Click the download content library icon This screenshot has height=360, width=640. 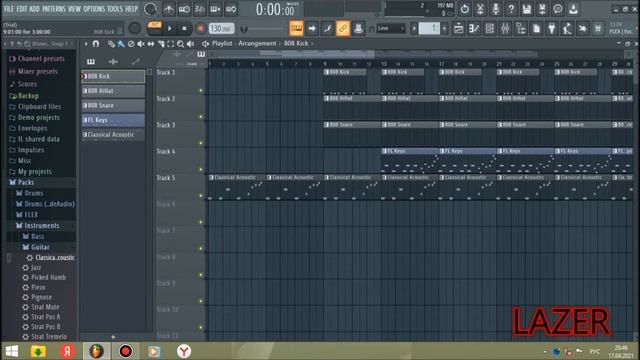(573, 9)
